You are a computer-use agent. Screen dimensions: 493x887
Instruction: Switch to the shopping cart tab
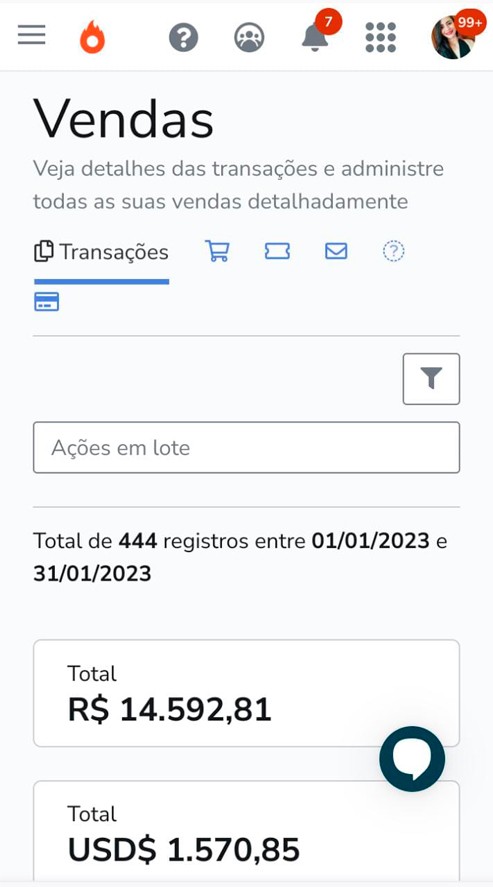[x=217, y=251]
